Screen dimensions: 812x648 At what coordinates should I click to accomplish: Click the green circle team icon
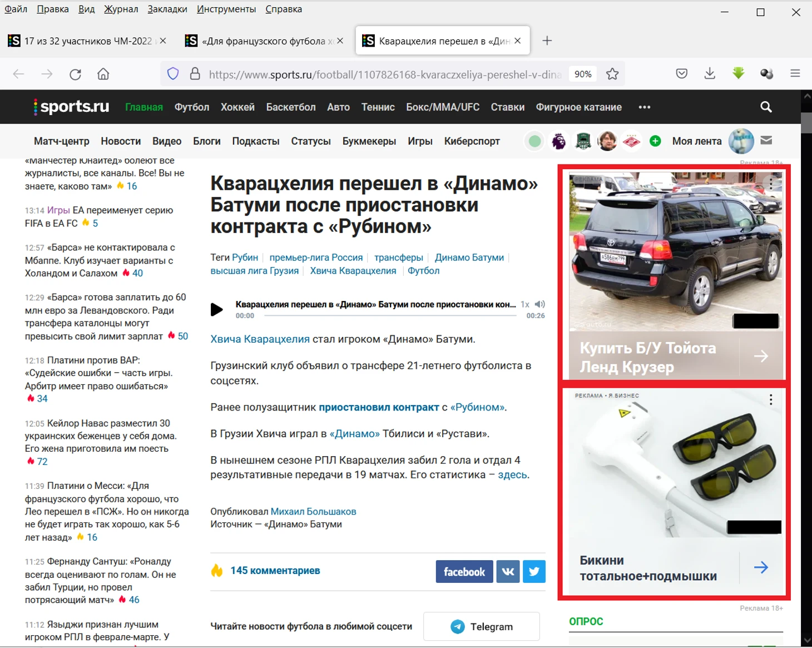[x=534, y=141]
